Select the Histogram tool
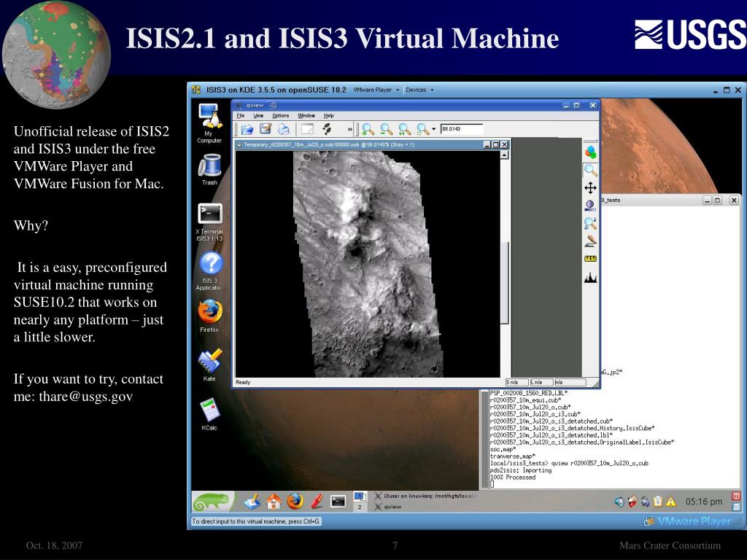 pos(590,277)
